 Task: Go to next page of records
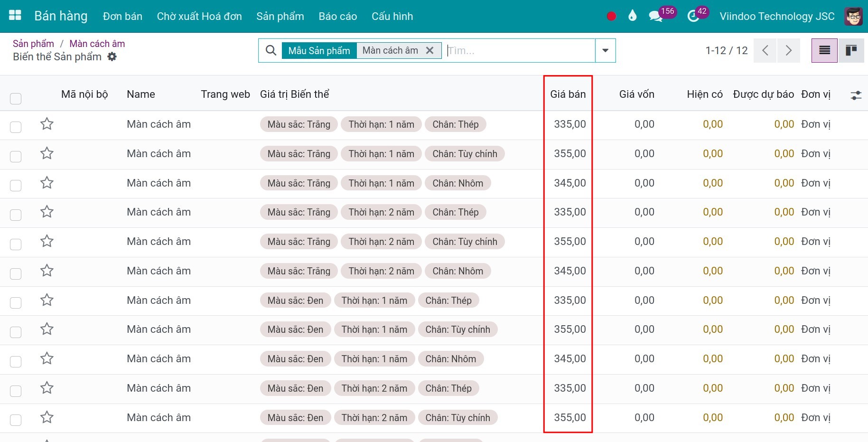[789, 50]
